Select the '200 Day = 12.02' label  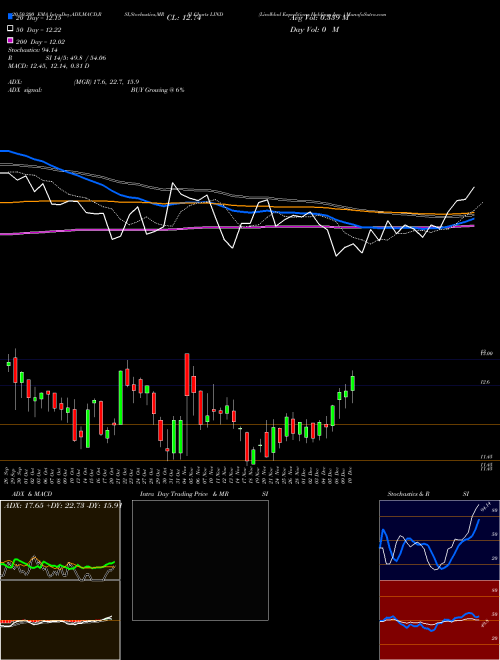(40, 42)
